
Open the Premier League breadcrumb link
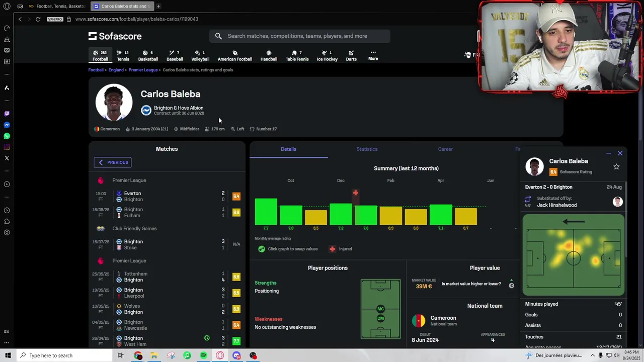coord(143,70)
